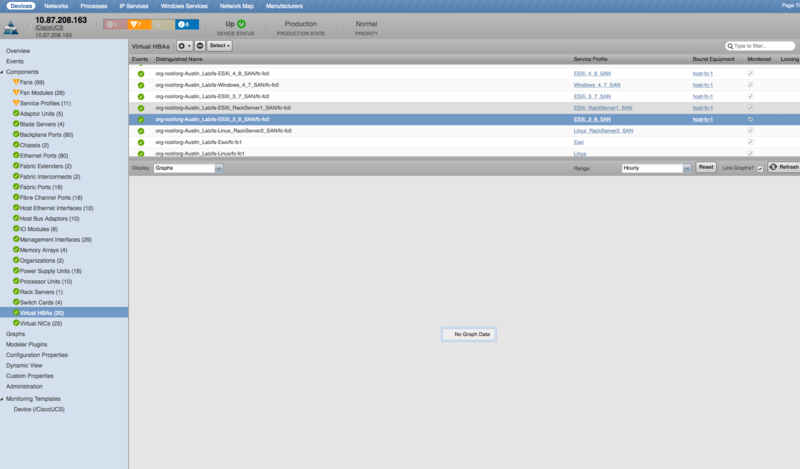Image resolution: width=800 pixels, height=469 pixels.
Task: Toggle Monitored checkbox for Windows_4_7_SAN row
Action: pos(750,85)
